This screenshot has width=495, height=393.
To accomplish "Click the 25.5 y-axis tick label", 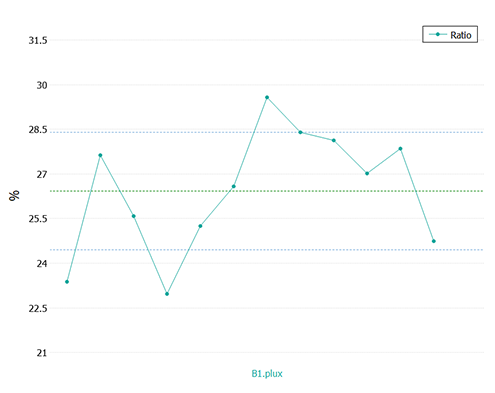I will click(x=38, y=219).
